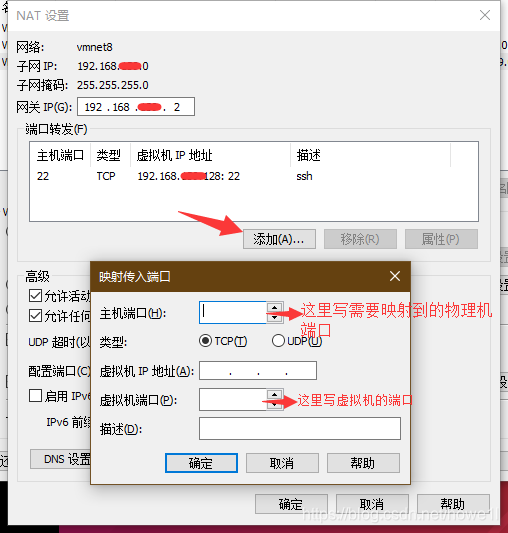This screenshot has height=533, width=508.
Task: Focus the 虚拟机 IP 地址(A) field
Action: coord(258,371)
